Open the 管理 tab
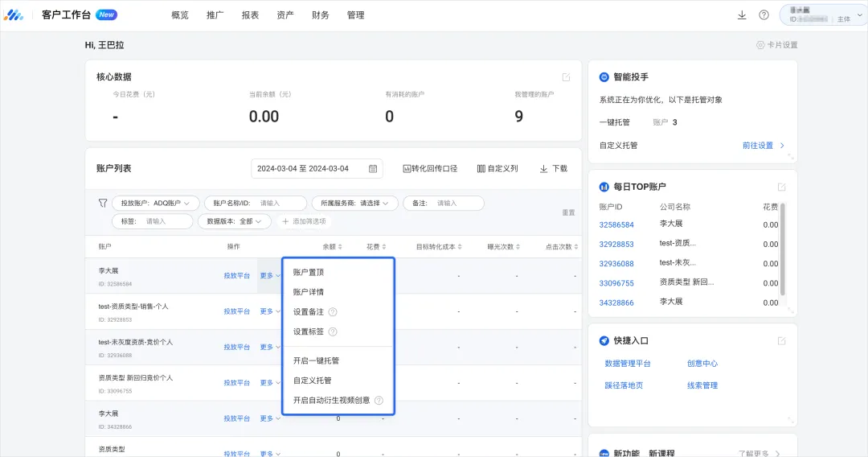 click(x=355, y=15)
